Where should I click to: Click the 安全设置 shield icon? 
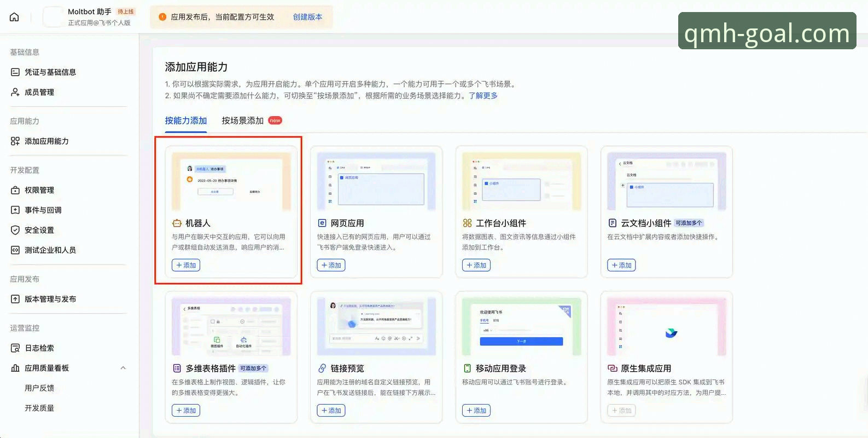(15, 230)
